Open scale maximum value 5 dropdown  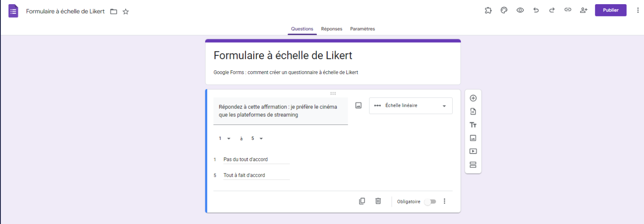click(257, 139)
